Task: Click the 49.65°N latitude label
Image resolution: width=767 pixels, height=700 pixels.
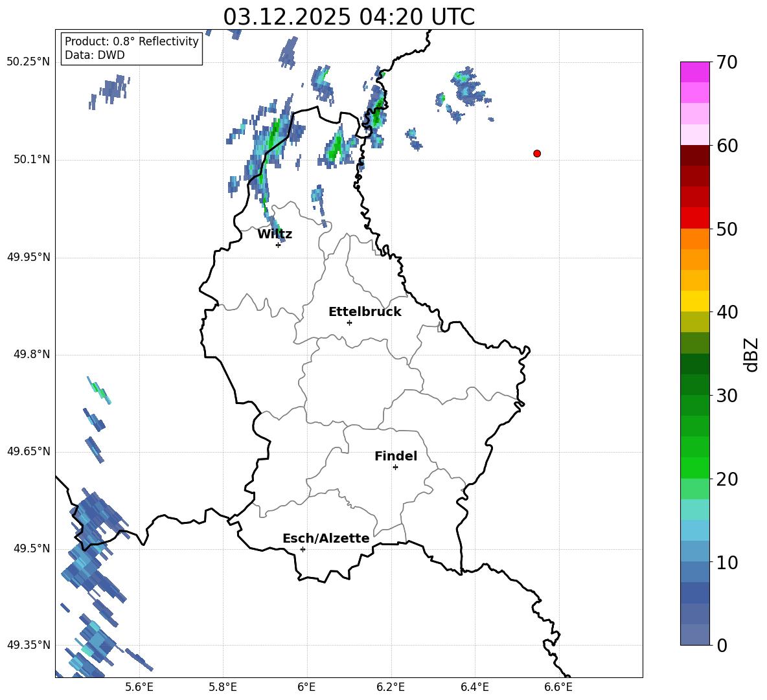Action: pyautogui.click(x=29, y=451)
